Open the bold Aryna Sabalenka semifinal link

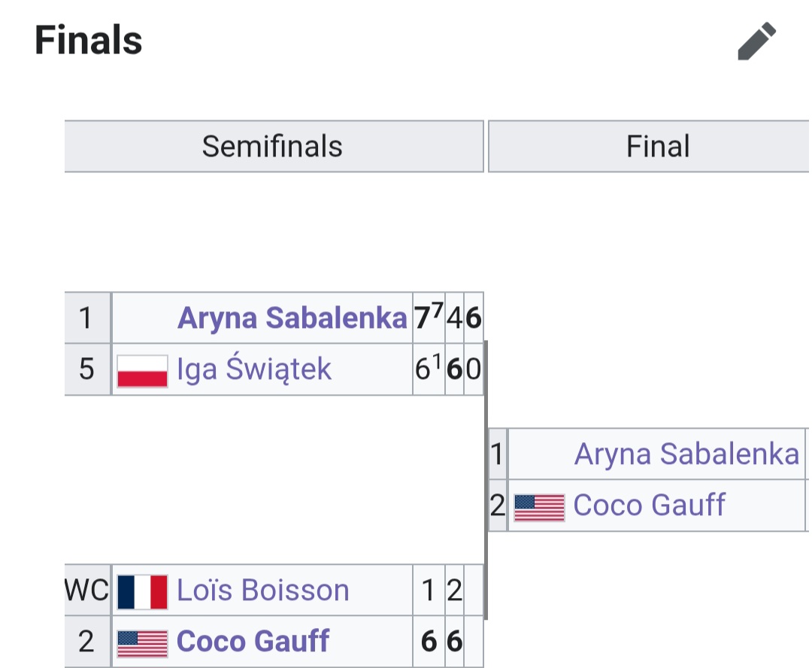pos(292,319)
